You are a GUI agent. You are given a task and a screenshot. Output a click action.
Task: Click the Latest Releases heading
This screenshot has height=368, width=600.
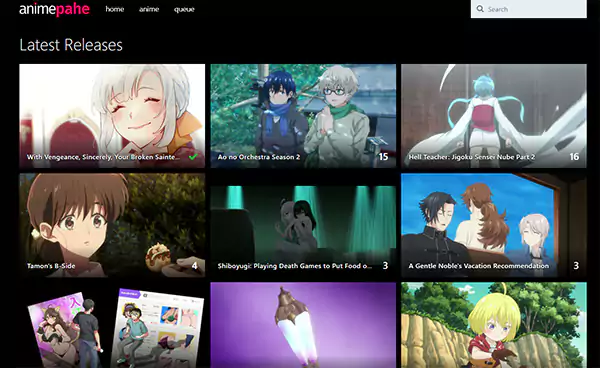(71, 45)
